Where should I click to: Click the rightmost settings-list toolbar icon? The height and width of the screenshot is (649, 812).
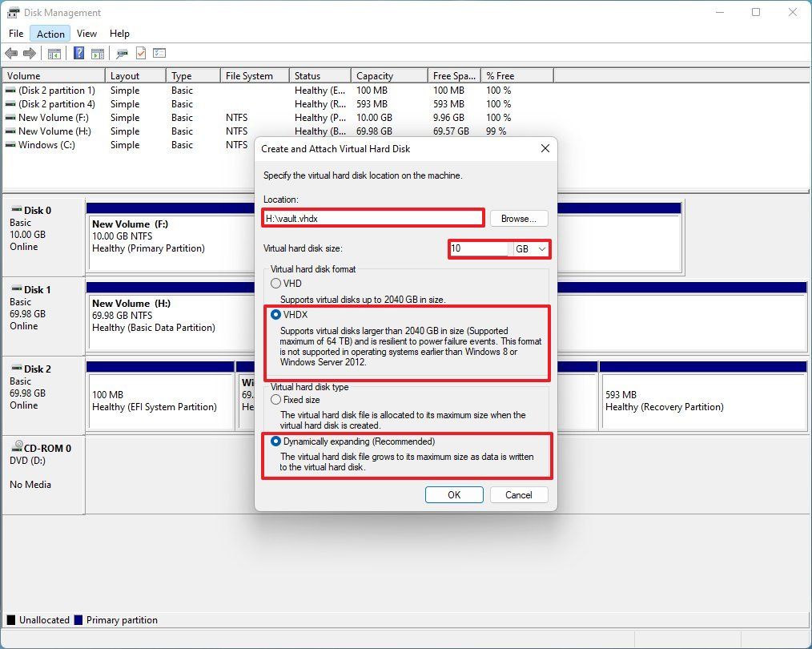pyautogui.click(x=159, y=54)
